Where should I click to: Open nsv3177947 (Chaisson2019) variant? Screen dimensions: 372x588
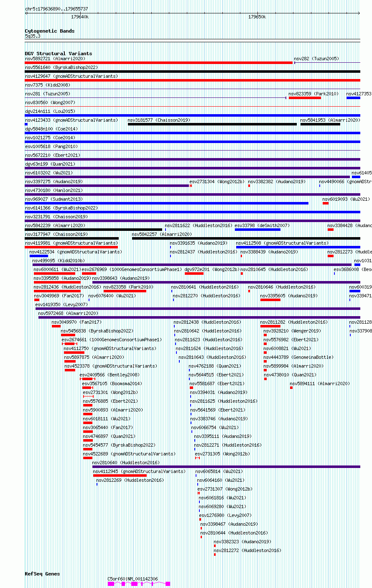point(56,234)
